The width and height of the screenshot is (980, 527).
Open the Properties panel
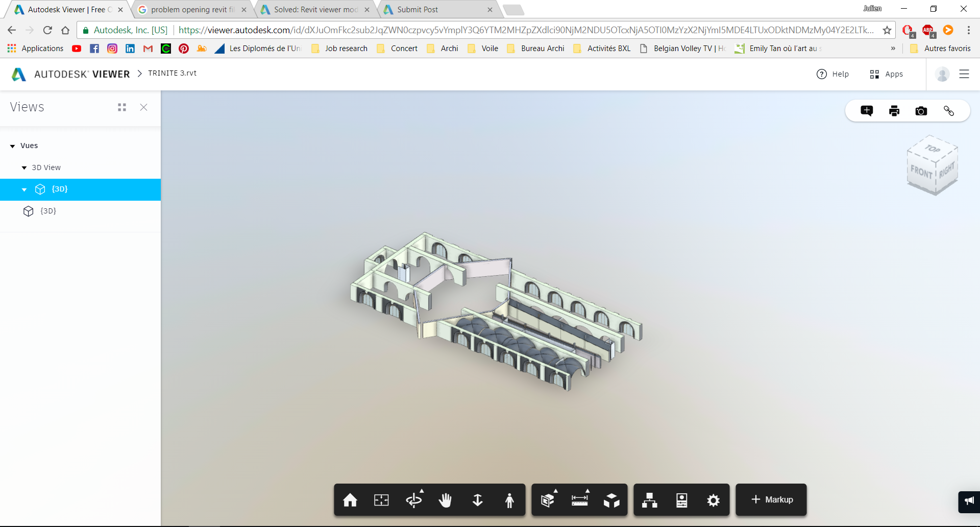click(682, 500)
